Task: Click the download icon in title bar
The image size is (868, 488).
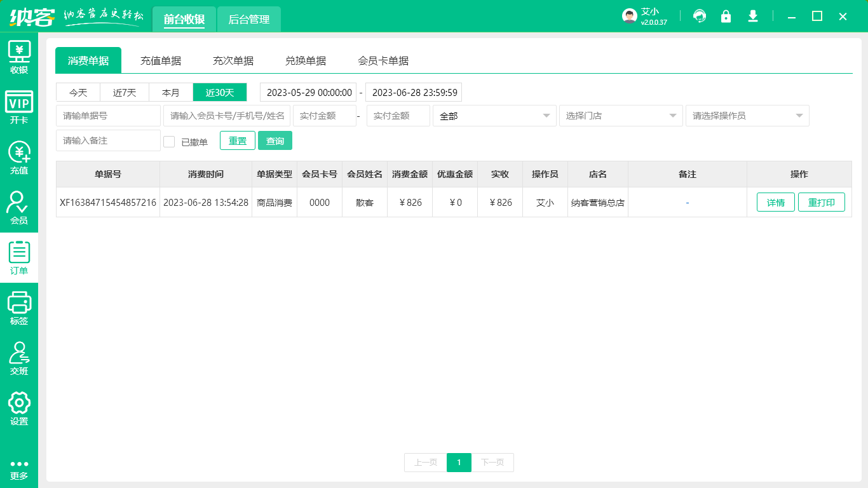Action: [752, 16]
